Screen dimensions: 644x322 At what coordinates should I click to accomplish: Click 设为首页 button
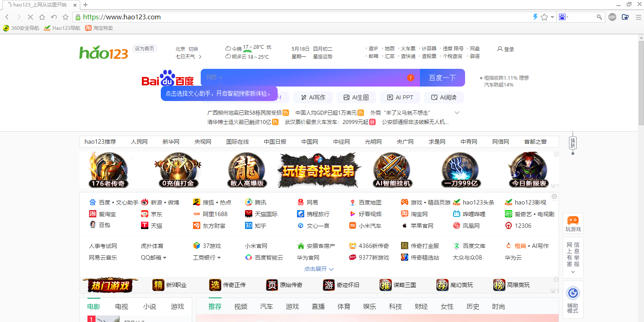pos(145,49)
